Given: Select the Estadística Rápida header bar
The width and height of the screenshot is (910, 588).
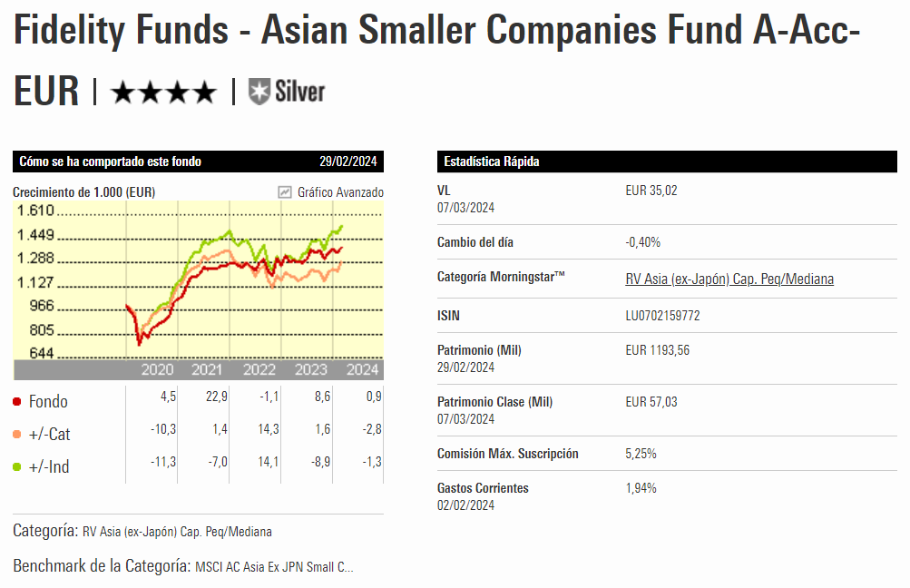Looking at the screenshot, I should point(667,162).
